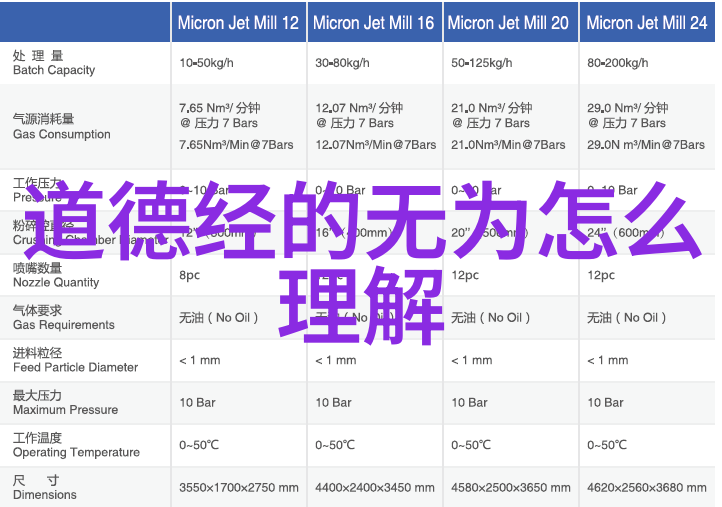Click the Dimensions row label
This screenshot has height=507, width=722.
point(45,488)
